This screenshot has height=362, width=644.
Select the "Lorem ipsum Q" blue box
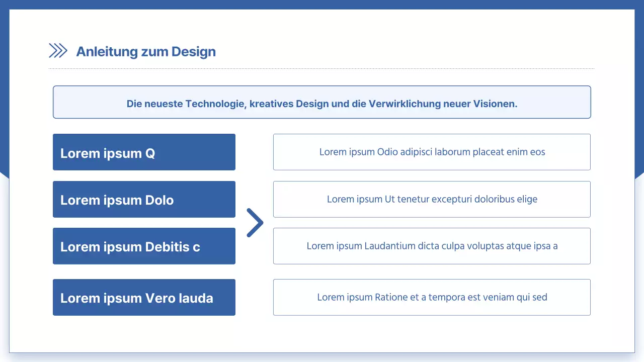point(144,152)
